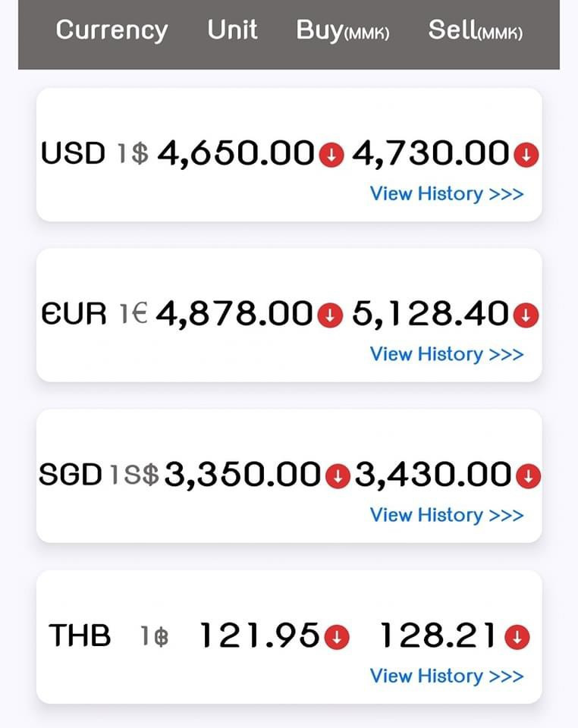Viewport: 578px width, 728px height.
Task: Open View History for THB
Action: coord(446,676)
